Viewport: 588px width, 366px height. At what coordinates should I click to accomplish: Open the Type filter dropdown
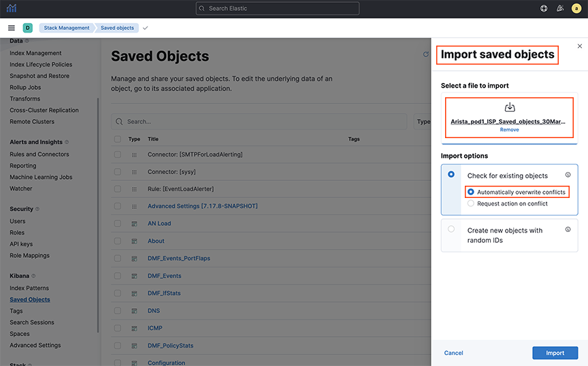(x=423, y=122)
